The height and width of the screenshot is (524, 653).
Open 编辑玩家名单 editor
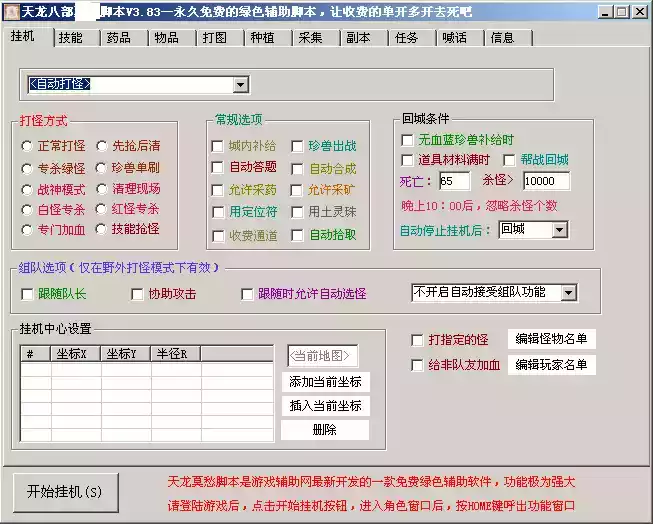coord(551,365)
